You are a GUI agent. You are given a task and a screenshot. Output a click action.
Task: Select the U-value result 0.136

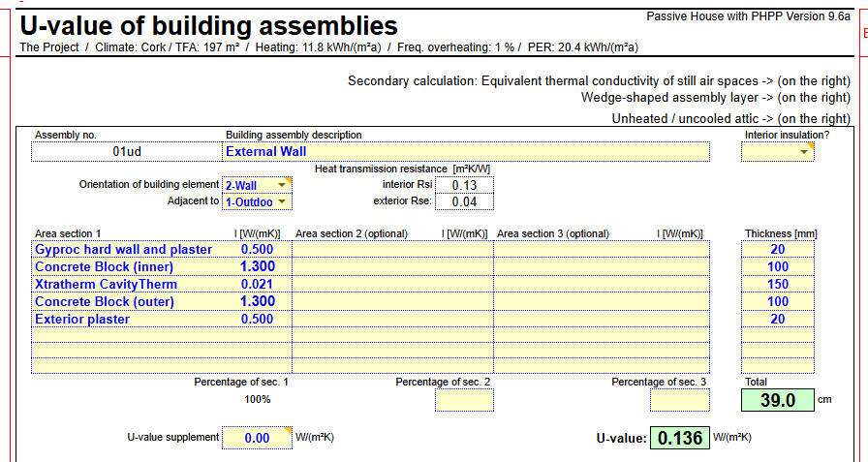coord(680,438)
